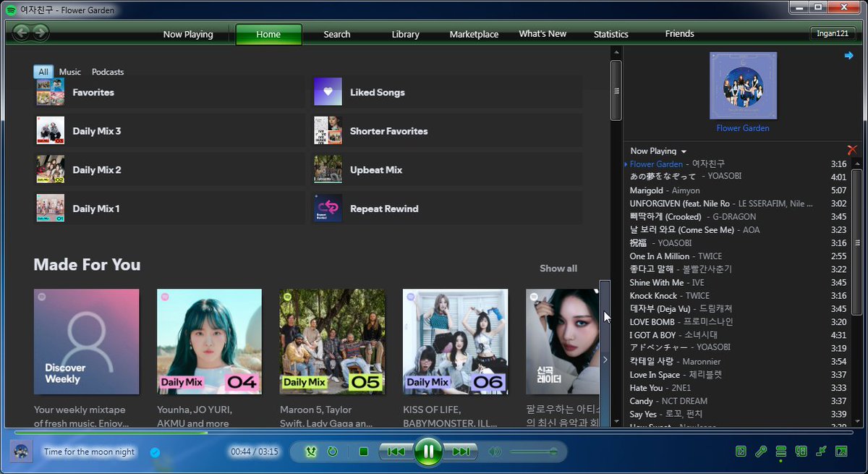Select Hate You by 2NE1
Image resolution: width=868 pixels, height=474 pixels.
[736, 388]
